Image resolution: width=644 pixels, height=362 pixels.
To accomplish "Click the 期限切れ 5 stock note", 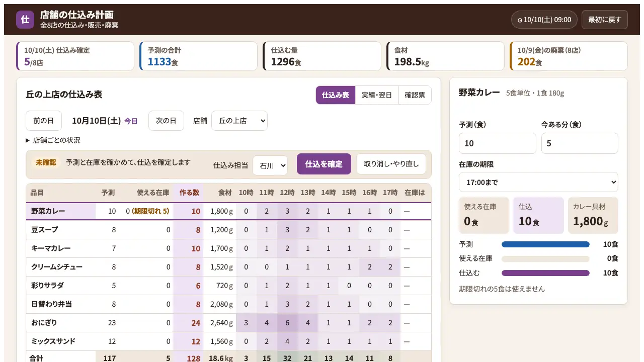I will pos(150,211).
